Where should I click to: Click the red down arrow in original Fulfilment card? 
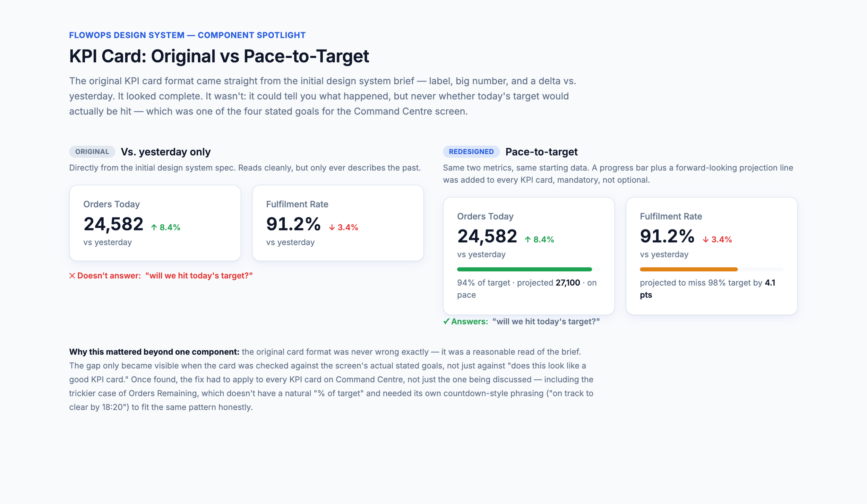332,227
